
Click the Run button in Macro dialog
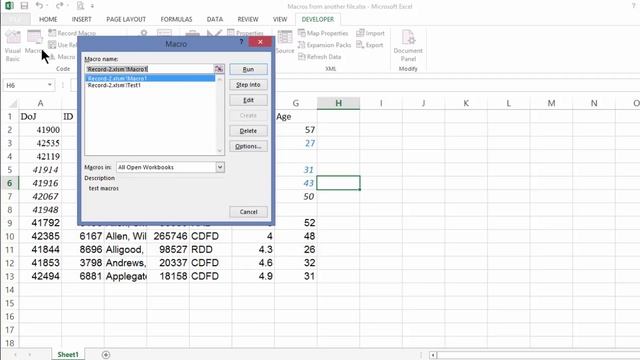[x=248, y=69]
